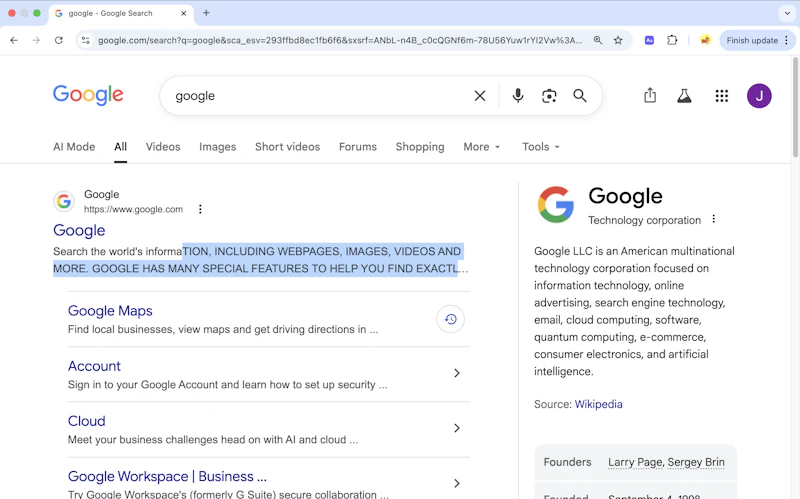
Task: Open the More dropdown in search filters
Action: [482, 146]
